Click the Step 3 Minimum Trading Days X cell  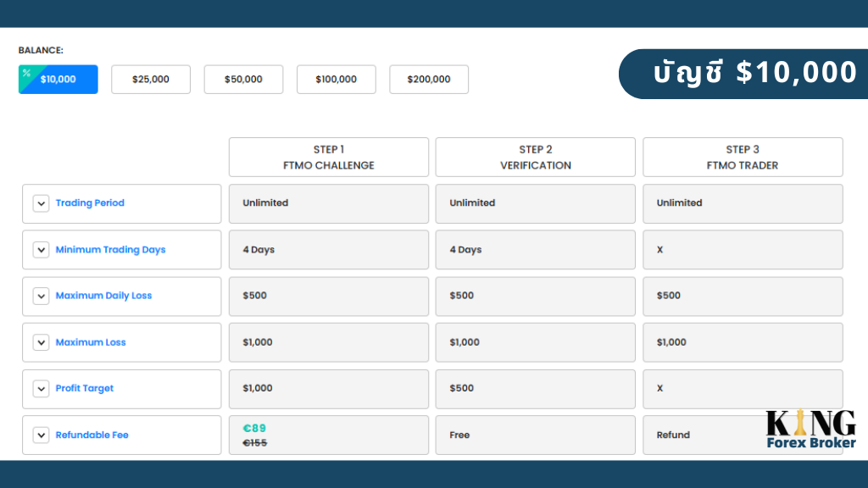point(743,250)
